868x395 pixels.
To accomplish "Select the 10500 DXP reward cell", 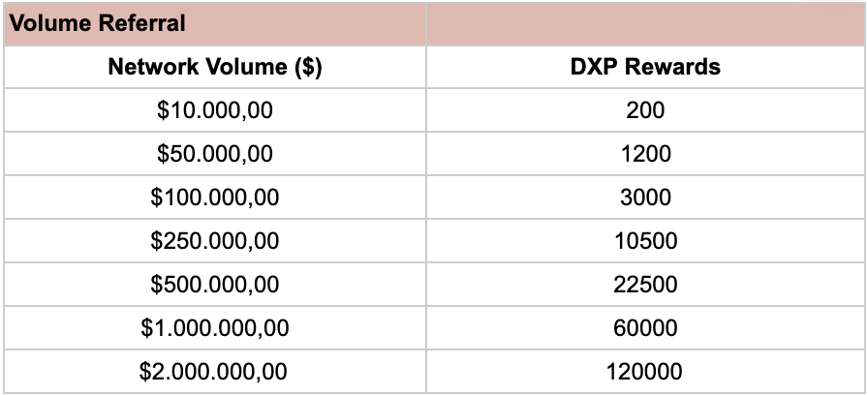I will (645, 241).
